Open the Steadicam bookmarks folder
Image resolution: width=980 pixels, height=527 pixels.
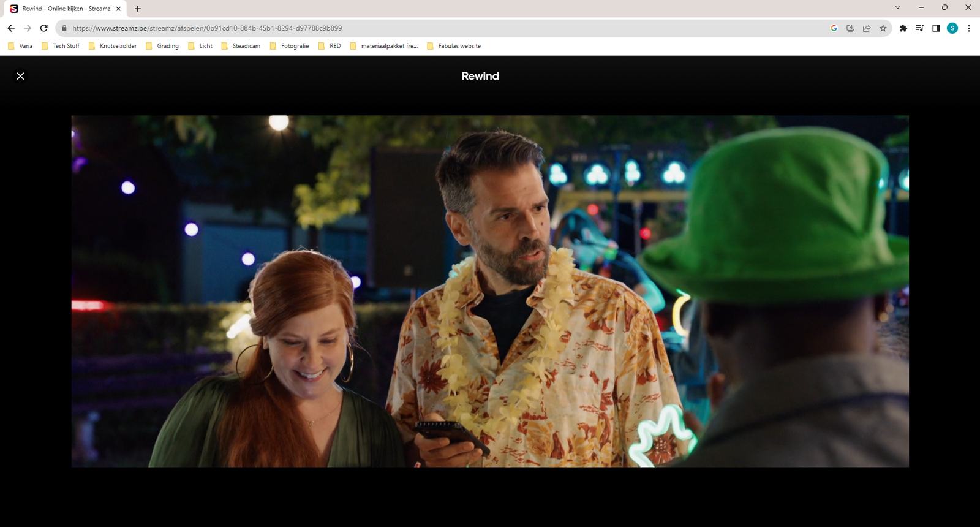[241, 46]
